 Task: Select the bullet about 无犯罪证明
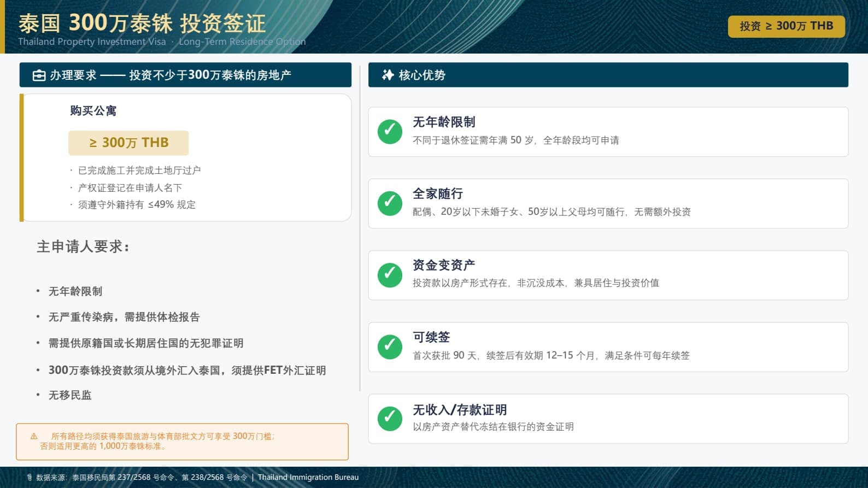(x=146, y=343)
